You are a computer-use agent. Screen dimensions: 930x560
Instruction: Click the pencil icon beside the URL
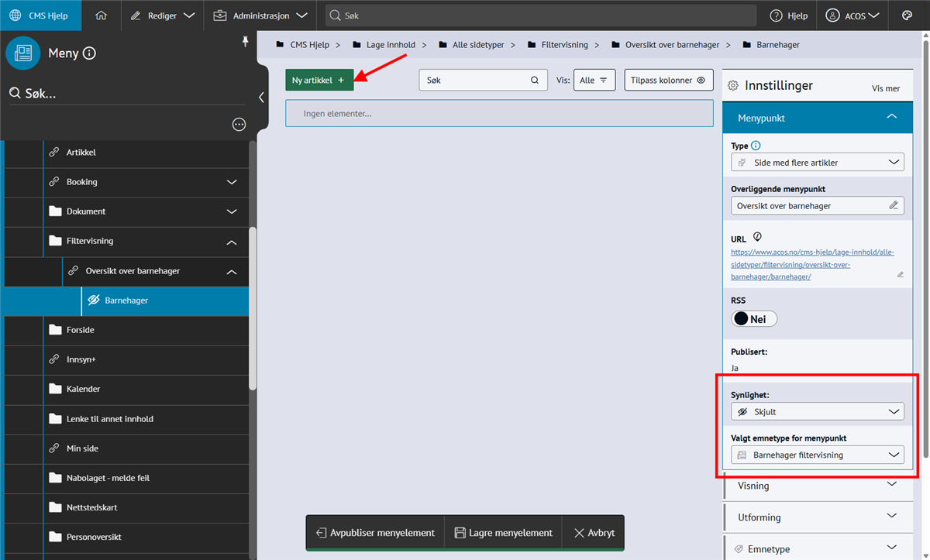[900, 274]
